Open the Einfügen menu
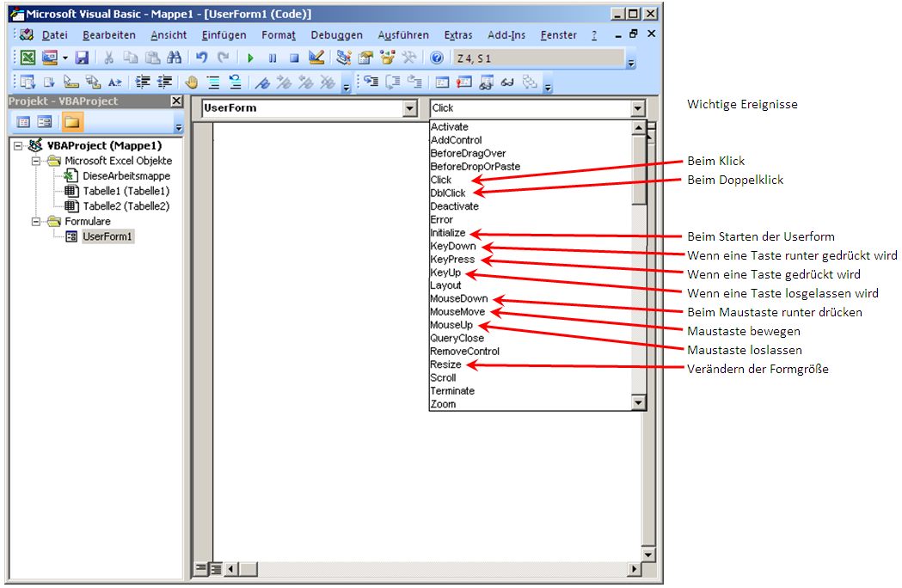This screenshot has height=588, width=902. coord(224,35)
